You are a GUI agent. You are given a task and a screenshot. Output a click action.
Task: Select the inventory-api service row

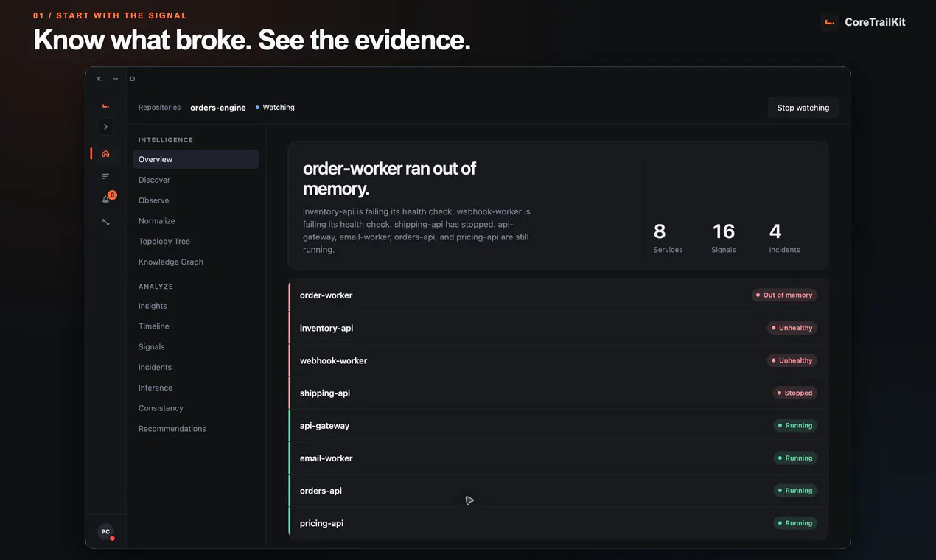[558, 328]
